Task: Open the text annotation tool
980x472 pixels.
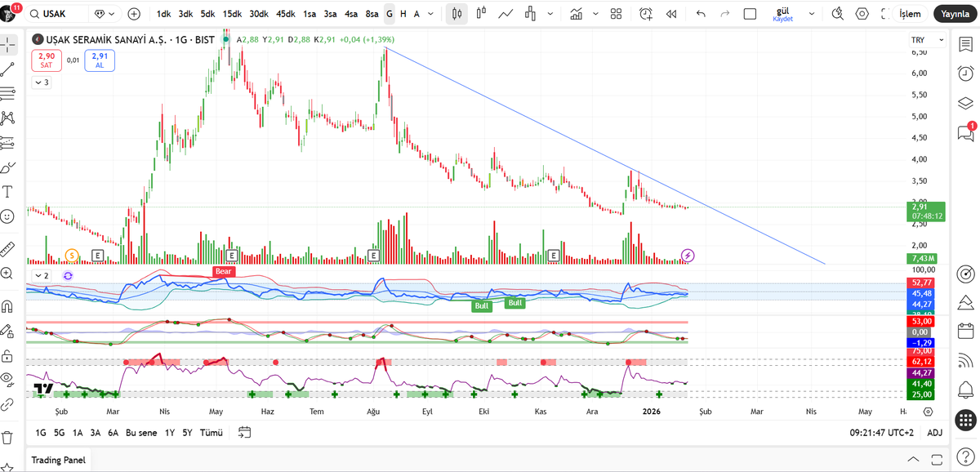Action: tap(8, 192)
